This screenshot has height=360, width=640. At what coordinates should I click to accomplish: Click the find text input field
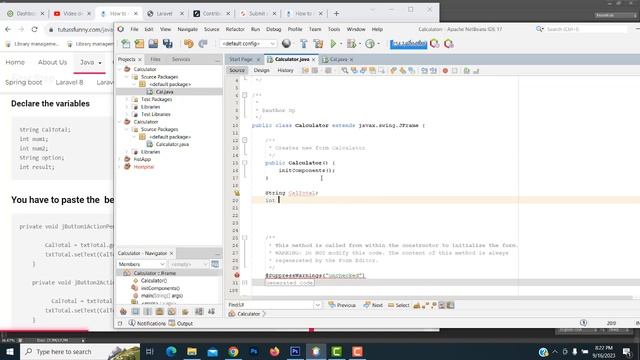pos(270,305)
